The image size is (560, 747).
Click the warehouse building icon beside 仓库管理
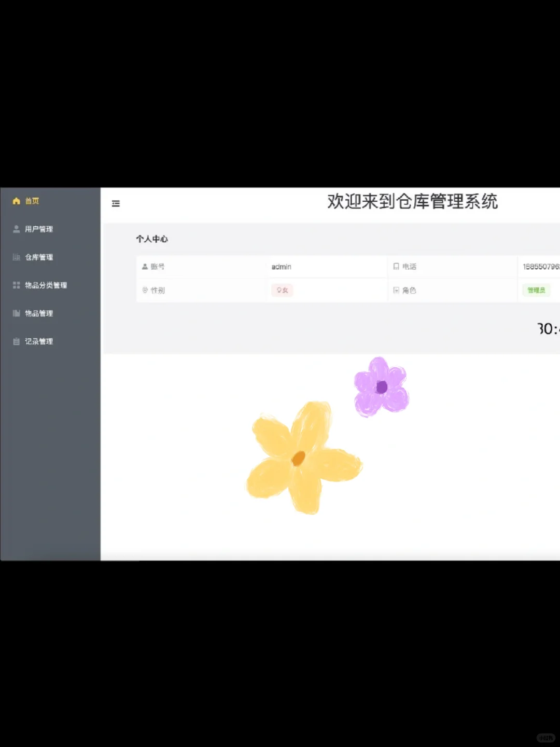tap(16, 257)
